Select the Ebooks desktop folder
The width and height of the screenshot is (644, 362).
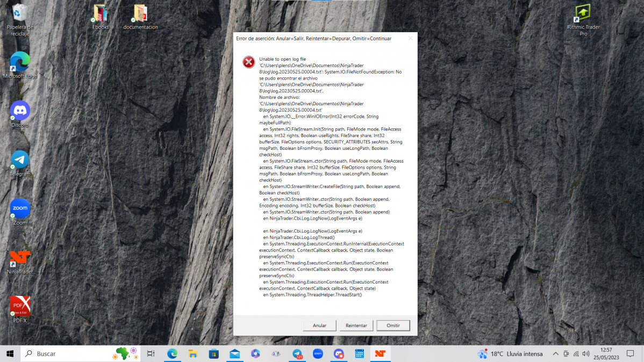101,17
